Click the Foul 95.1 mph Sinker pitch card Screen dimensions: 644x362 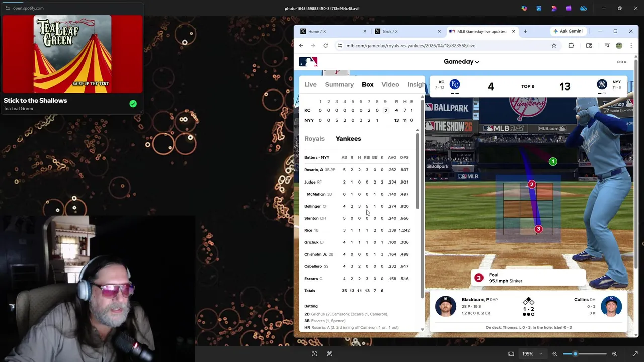pos(529,278)
